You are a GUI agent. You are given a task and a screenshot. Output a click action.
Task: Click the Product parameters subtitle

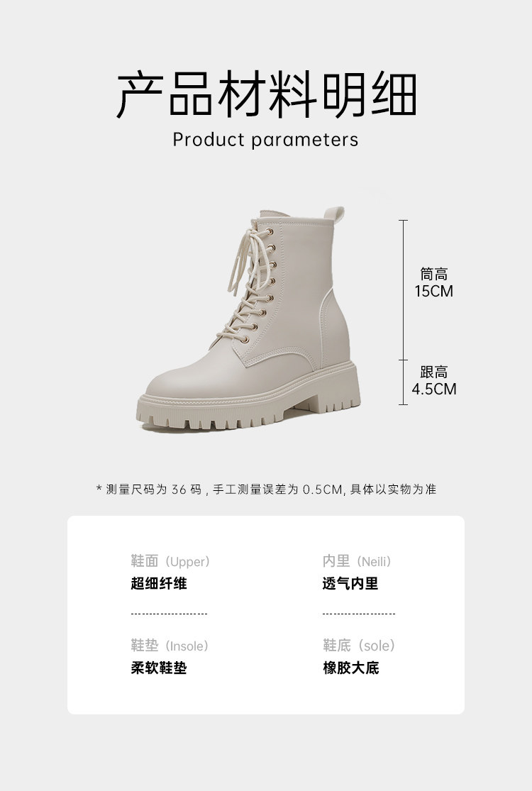click(x=265, y=140)
